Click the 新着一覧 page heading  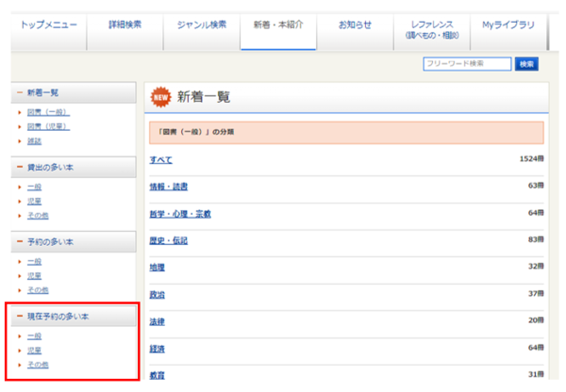point(204,97)
